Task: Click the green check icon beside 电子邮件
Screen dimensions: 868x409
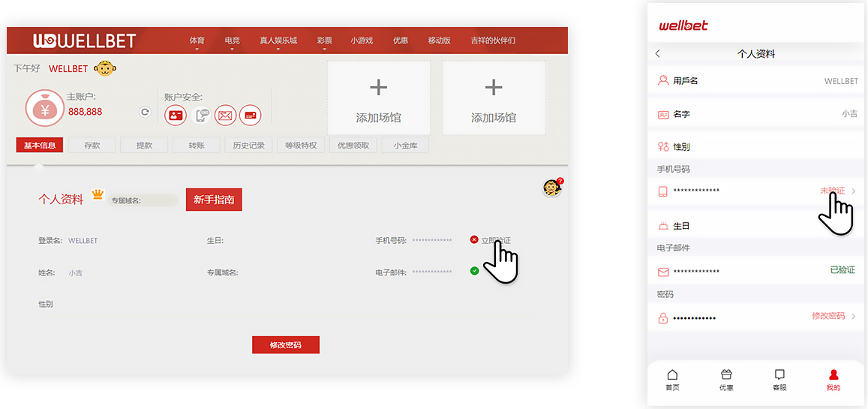Action: (474, 271)
